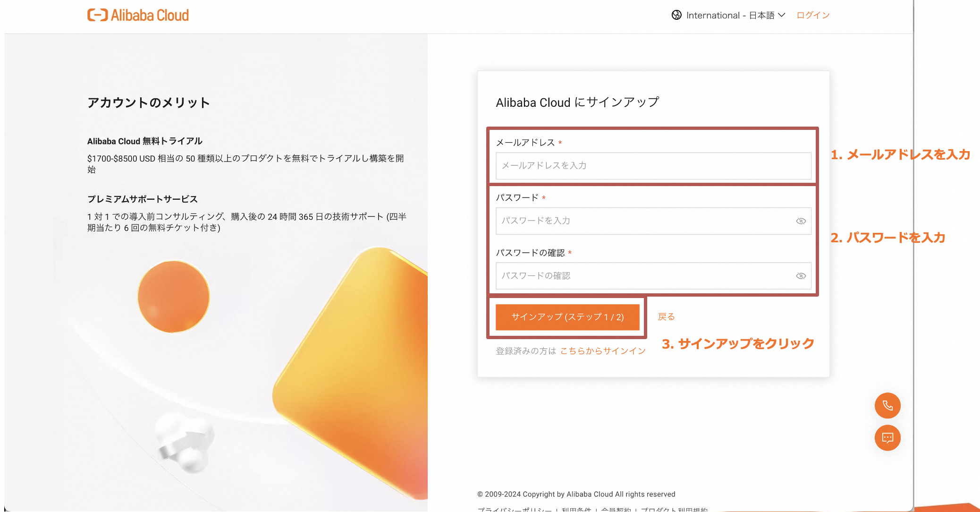Toggle visibility eye in パスワードの確認 field

(801, 276)
